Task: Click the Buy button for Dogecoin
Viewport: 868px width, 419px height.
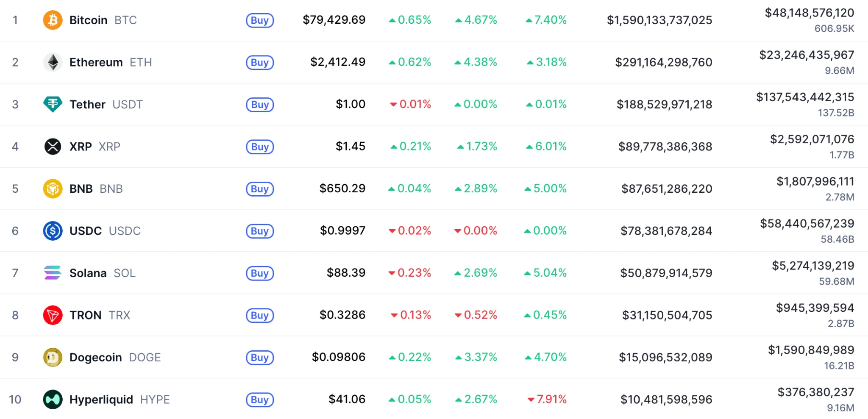Action: pyautogui.click(x=259, y=357)
